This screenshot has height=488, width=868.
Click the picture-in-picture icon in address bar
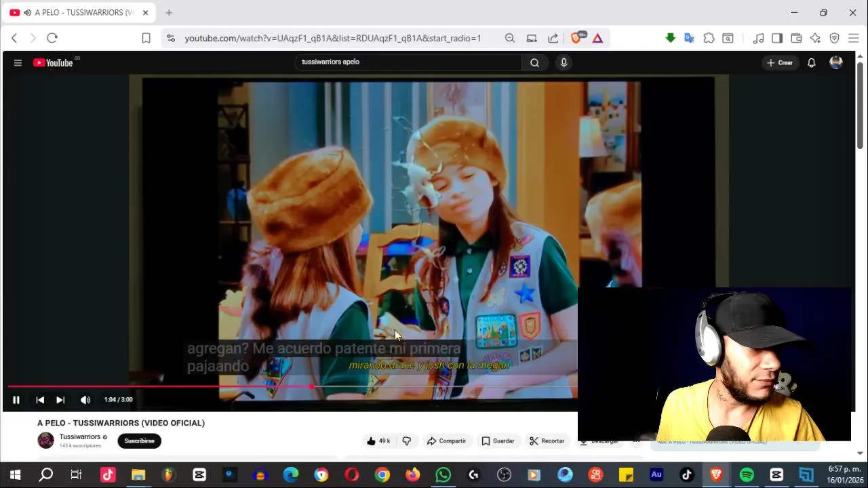[x=532, y=38]
